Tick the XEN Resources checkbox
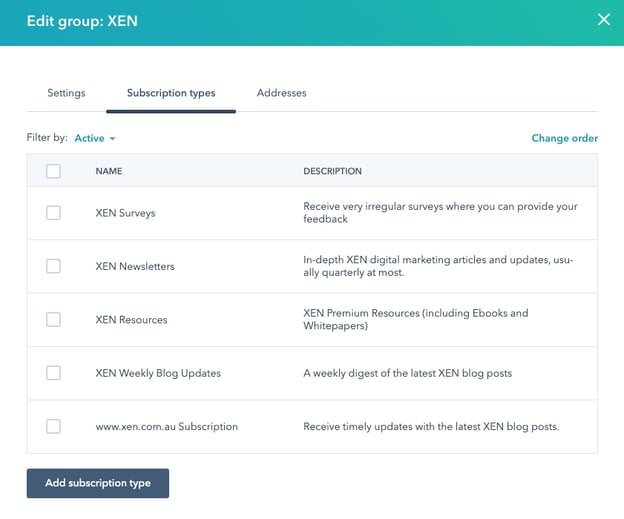 (53, 320)
